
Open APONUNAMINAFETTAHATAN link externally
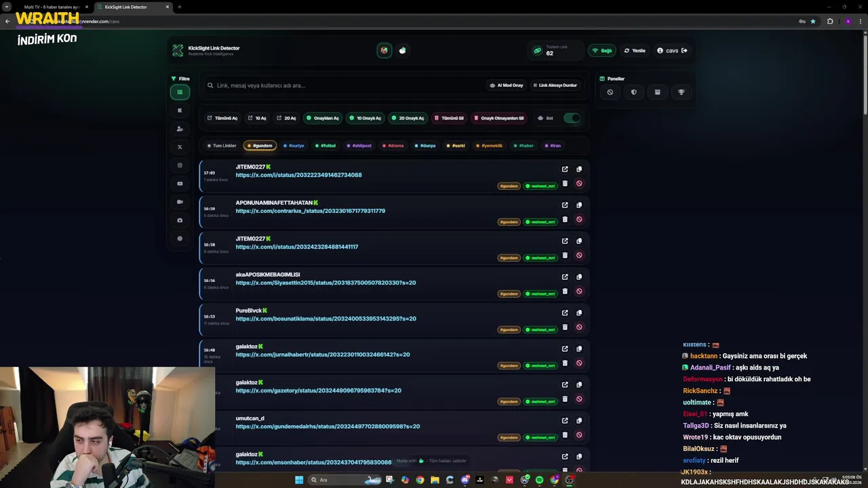point(565,205)
